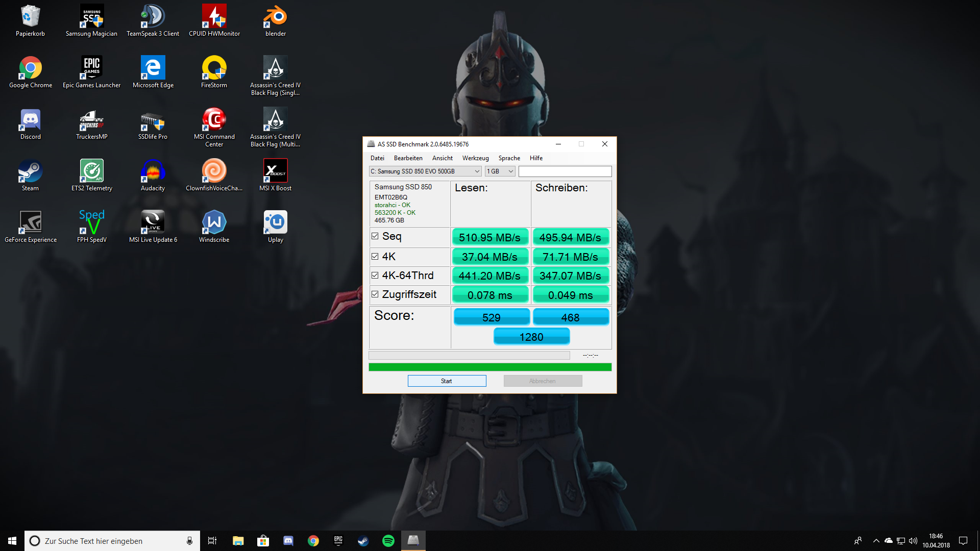Open the CPUID HWMonitor shortcut
980x551 pixels.
(214, 21)
